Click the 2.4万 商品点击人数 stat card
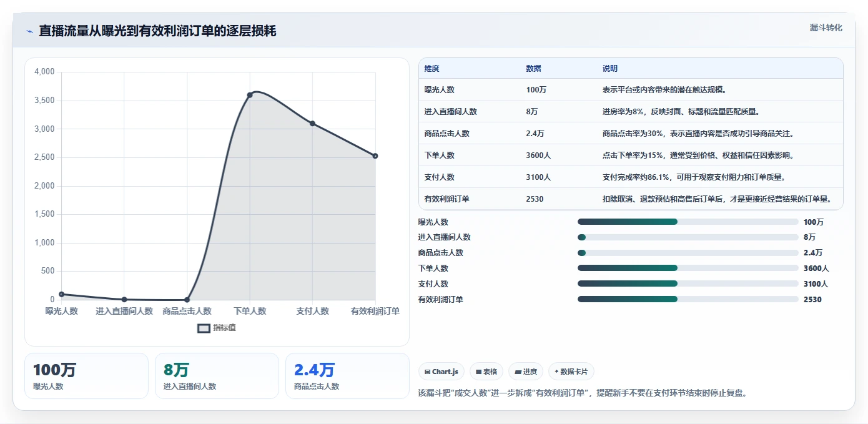868x424 pixels. coord(347,376)
